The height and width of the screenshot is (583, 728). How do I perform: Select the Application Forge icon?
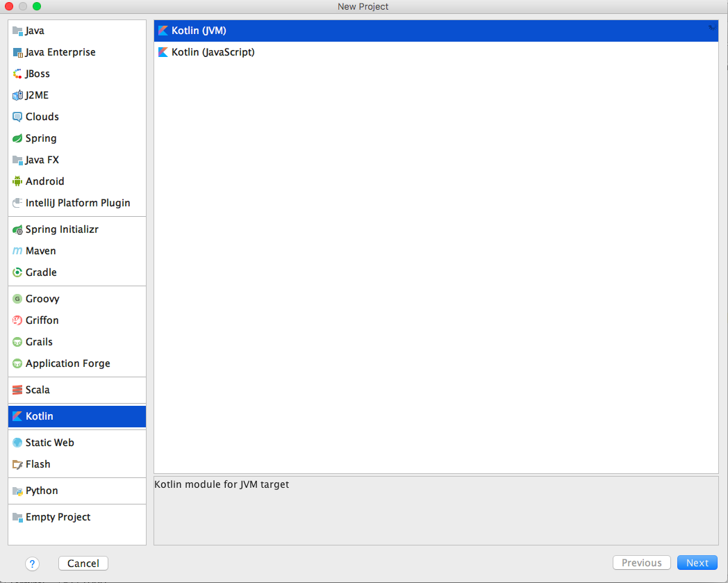17,363
